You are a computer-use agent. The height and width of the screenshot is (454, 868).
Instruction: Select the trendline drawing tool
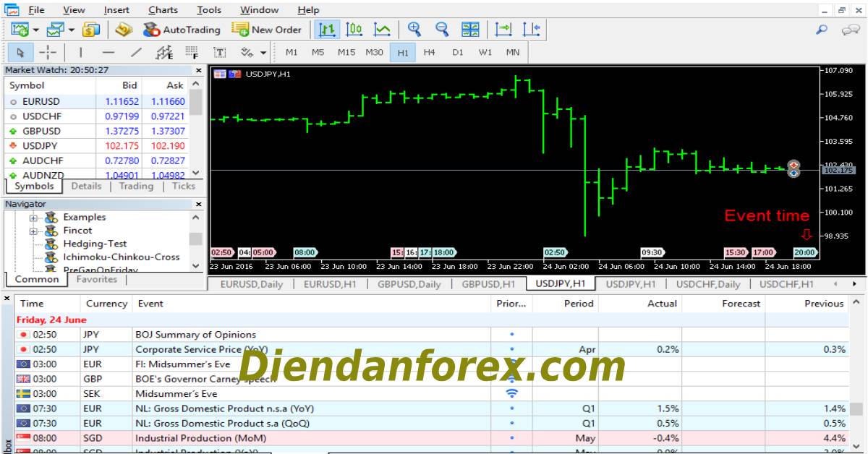pos(136,52)
